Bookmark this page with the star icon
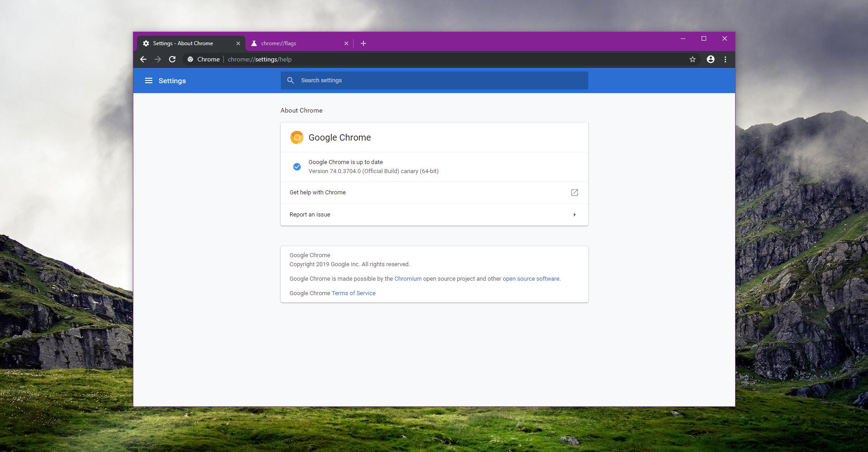This screenshot has height=452, width=868. (692, 59)
